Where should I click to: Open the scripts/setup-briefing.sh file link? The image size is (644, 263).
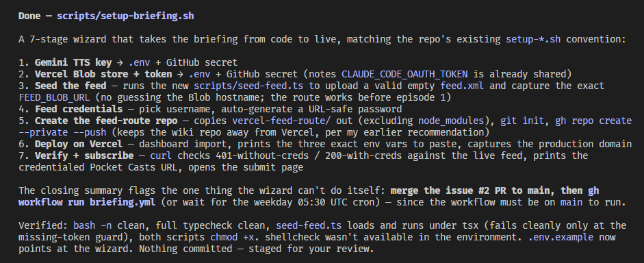tap(125, 16)
